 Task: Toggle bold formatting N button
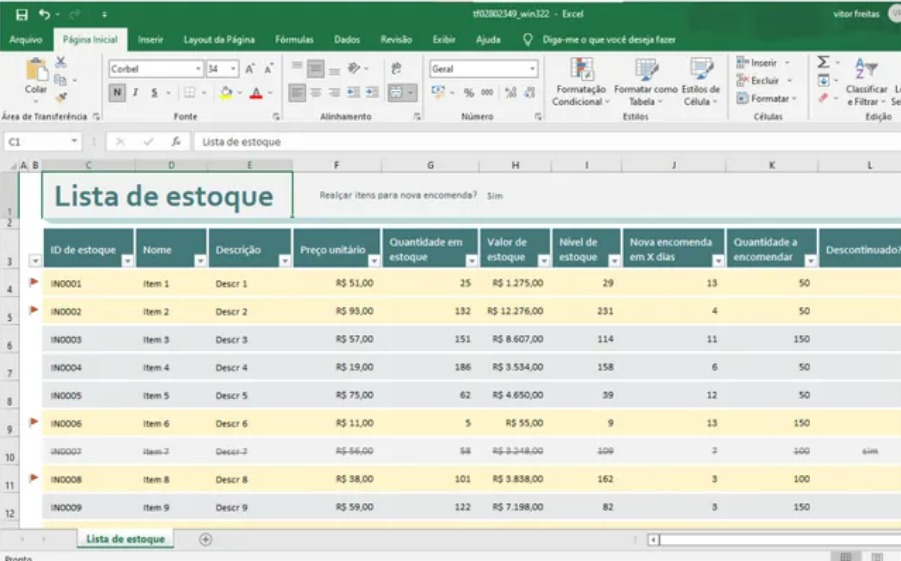coord(117,92)
